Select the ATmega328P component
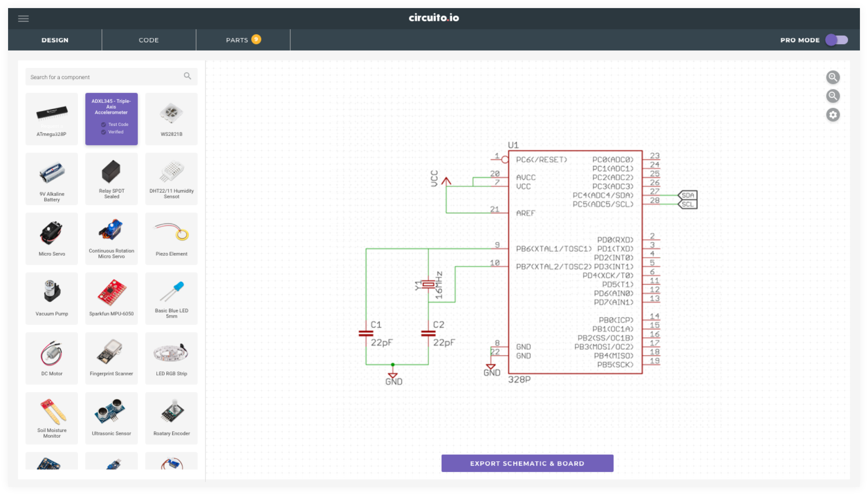Screen dimensions: 868x495 (52, 119)
